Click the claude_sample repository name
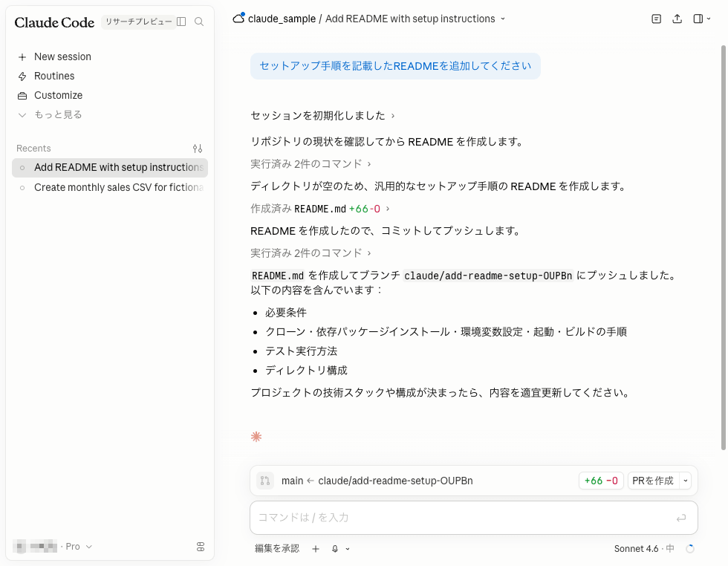This screenshot has width=728, height=566. 282,19
